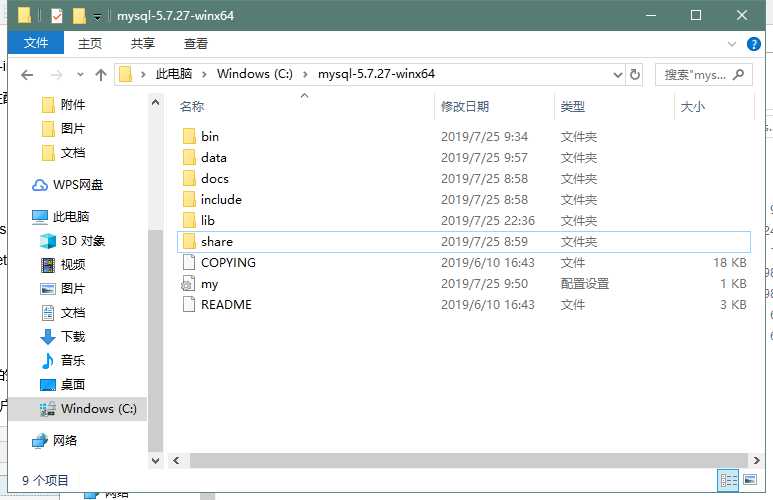Screen dimensions: 773x500
Task: Click the COPYING file icon
Action: click(189, 262)
